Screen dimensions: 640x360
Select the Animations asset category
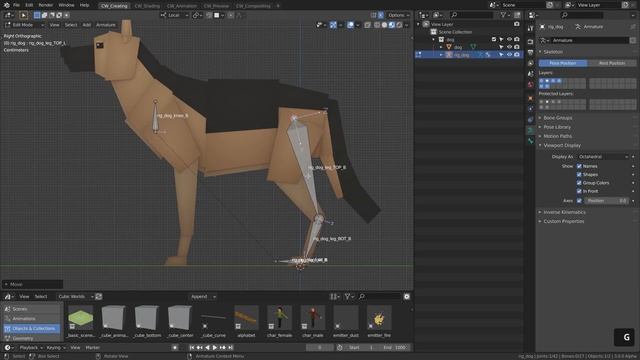click(32, 319)
